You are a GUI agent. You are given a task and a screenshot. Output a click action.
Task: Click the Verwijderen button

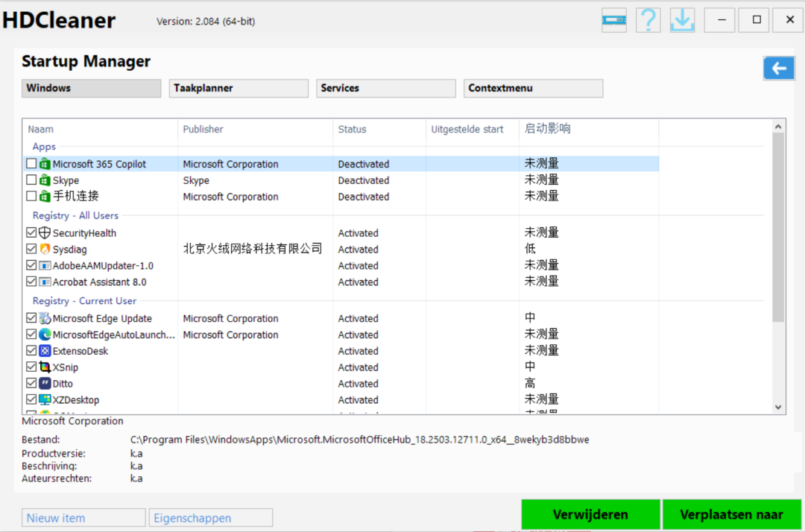click(x=590, y=515)
